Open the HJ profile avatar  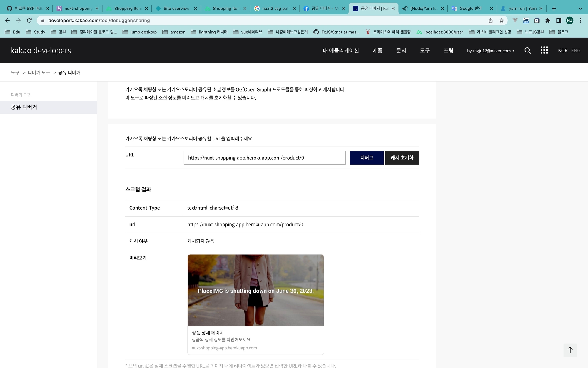[x=569, y=20]
